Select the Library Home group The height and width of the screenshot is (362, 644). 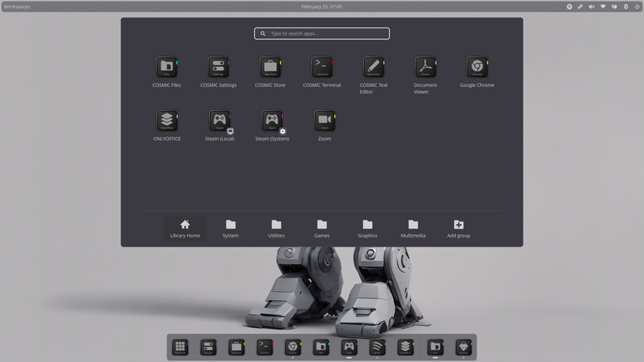[x=185, y=228]
